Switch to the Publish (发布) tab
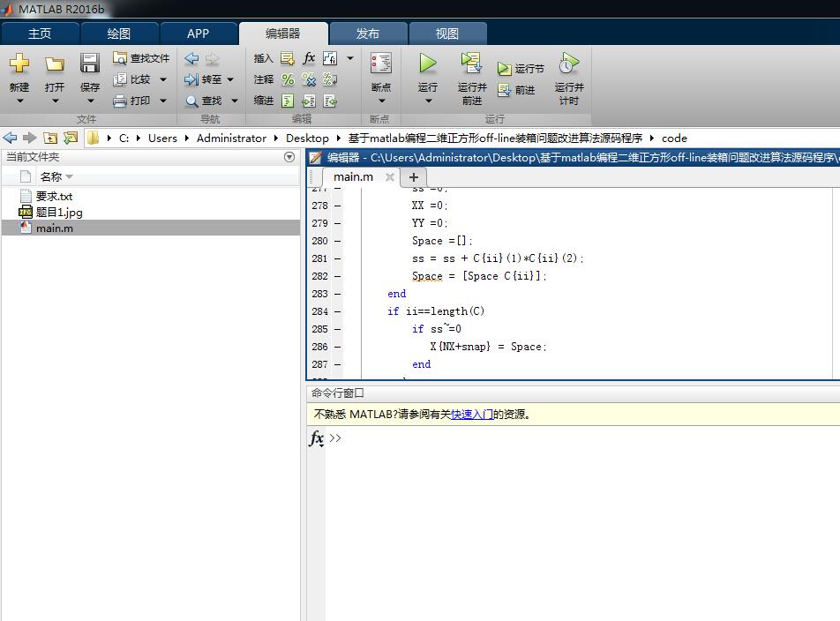Viewport: 840px width, 621px height. pos(367,34)
